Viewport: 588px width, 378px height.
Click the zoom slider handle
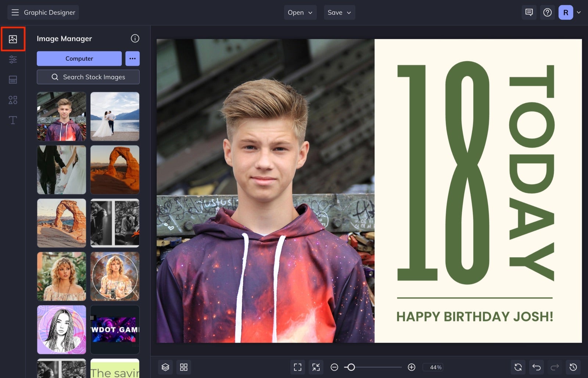[351, 367]
